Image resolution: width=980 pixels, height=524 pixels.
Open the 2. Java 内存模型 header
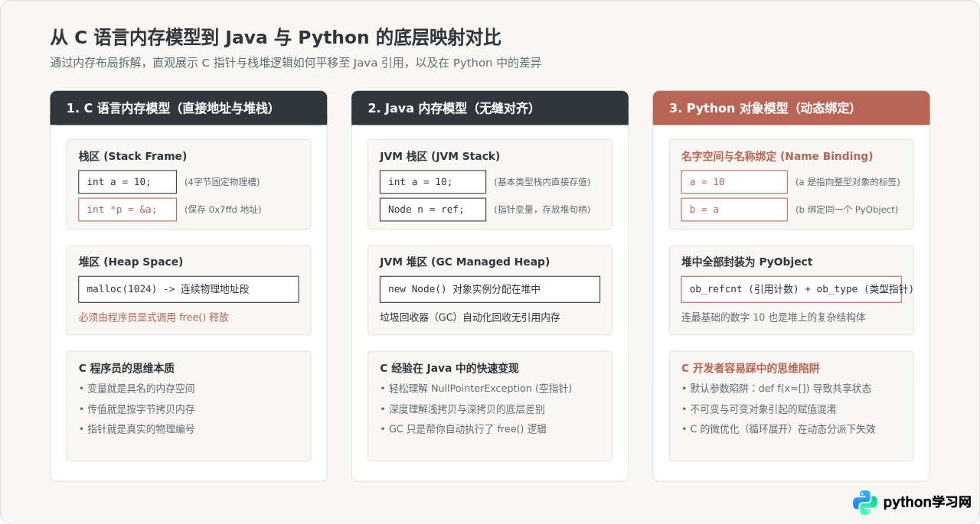(490, 108)
